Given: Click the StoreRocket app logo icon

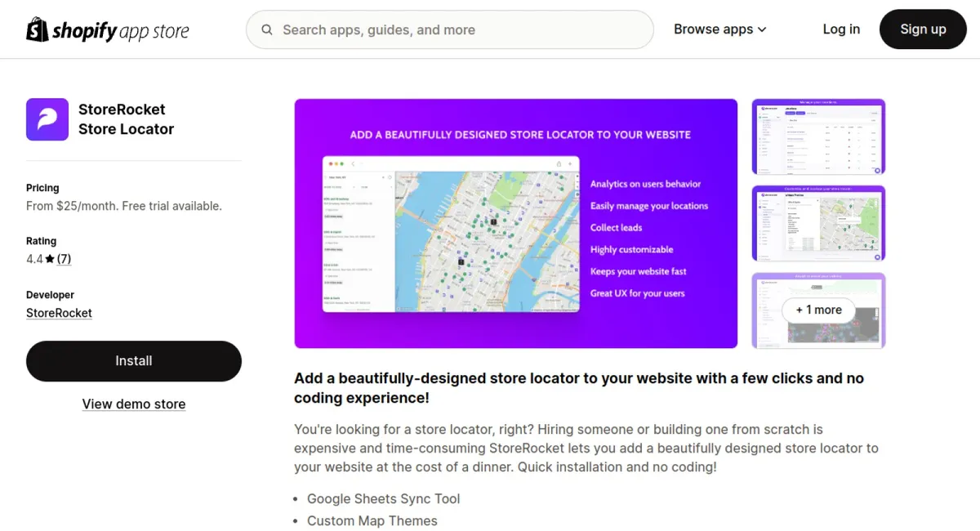Looking at the screenshot, I should click(x=47, y=119).
